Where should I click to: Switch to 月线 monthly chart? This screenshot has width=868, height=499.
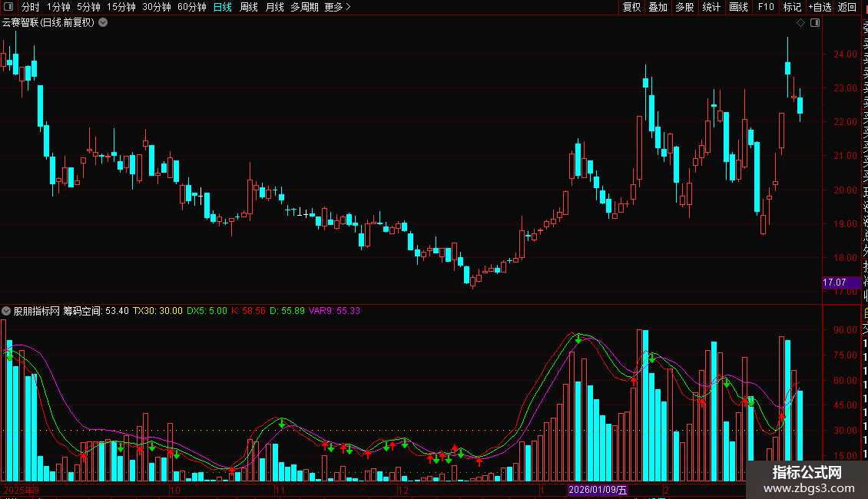pos(275,7)
